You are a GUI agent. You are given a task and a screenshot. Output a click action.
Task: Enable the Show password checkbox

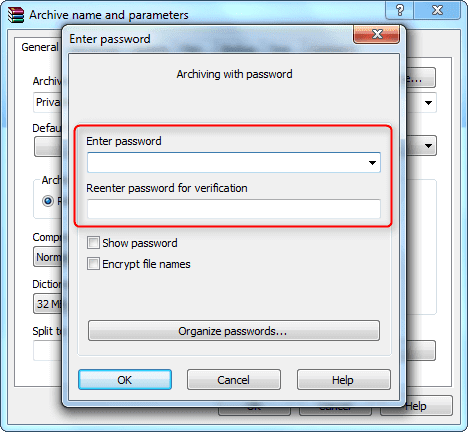[x=93, y=243]
